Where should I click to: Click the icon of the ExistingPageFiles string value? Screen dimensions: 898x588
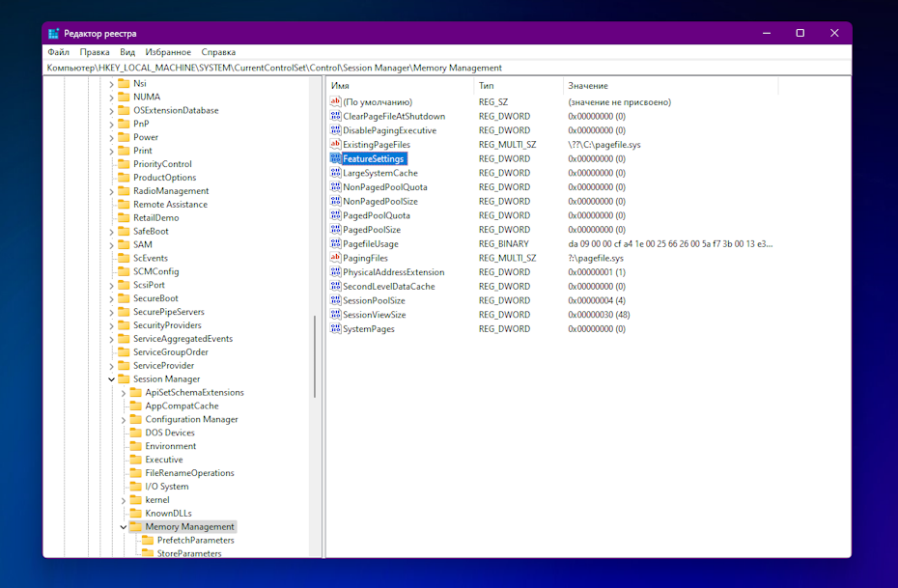click(x=336, y=145)
